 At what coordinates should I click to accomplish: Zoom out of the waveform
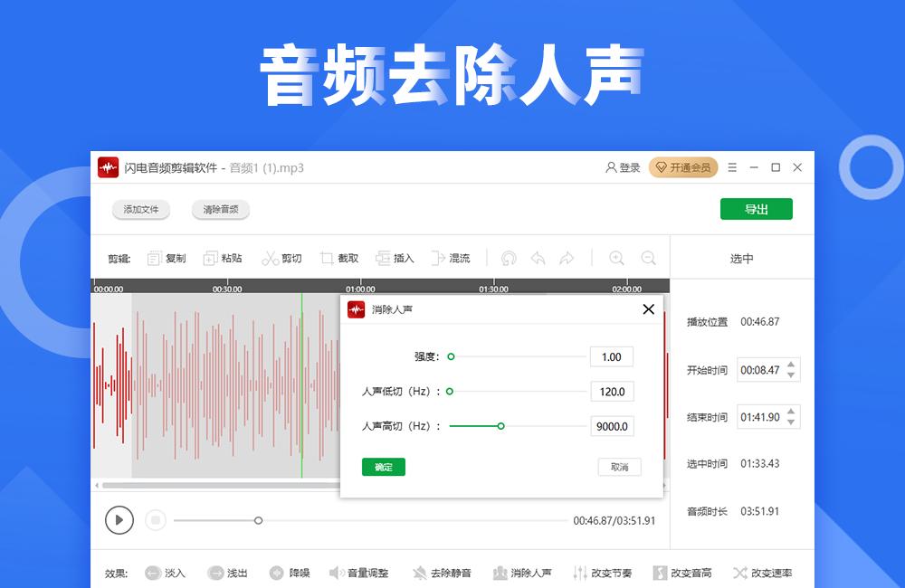point(648,259)
